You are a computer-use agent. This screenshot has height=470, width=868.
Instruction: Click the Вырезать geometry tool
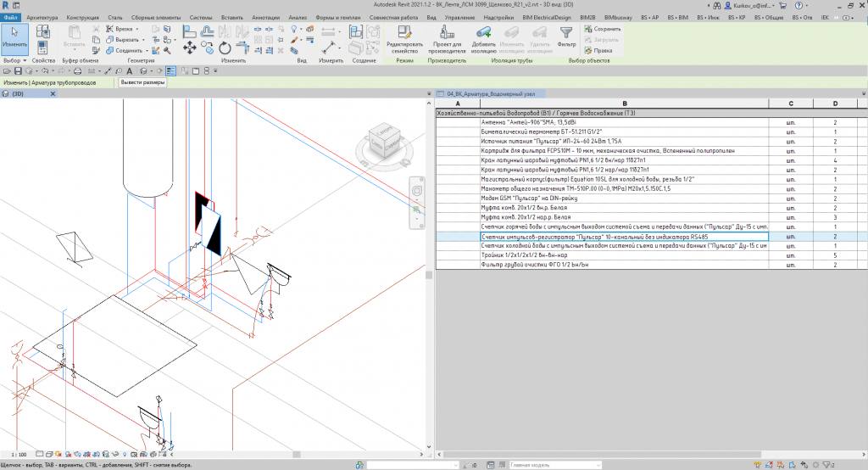tap(123, 40)
